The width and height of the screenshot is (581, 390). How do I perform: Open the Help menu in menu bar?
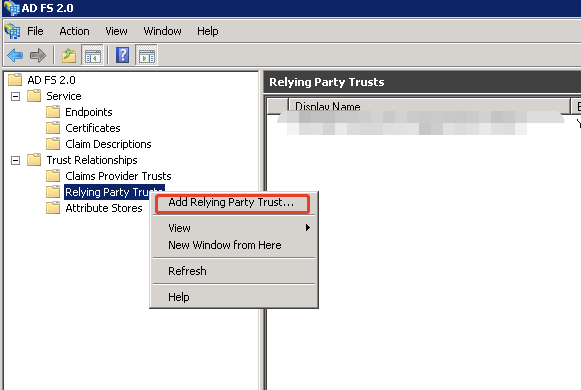coord(208,31)
